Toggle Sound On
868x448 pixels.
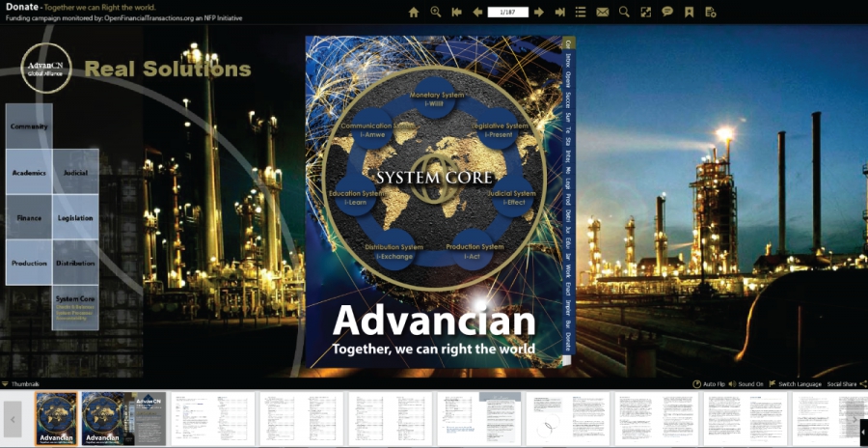[x=746, y=384]
